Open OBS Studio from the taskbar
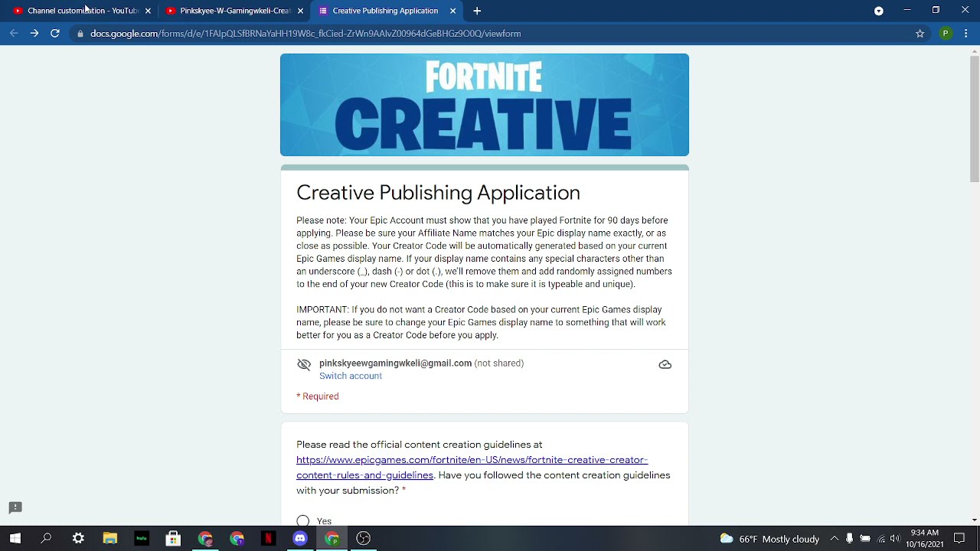Viewport: 980px width, 551px height. point(364,539)
